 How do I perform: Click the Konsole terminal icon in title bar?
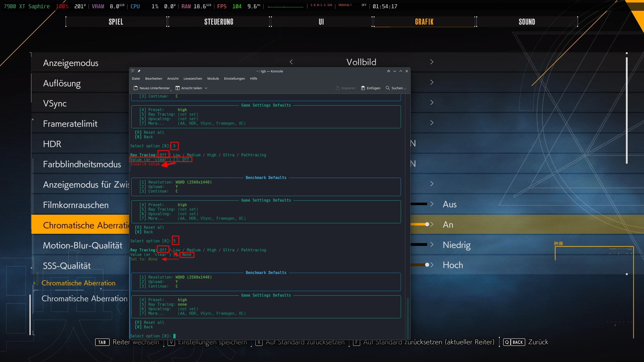pos(133,71)
